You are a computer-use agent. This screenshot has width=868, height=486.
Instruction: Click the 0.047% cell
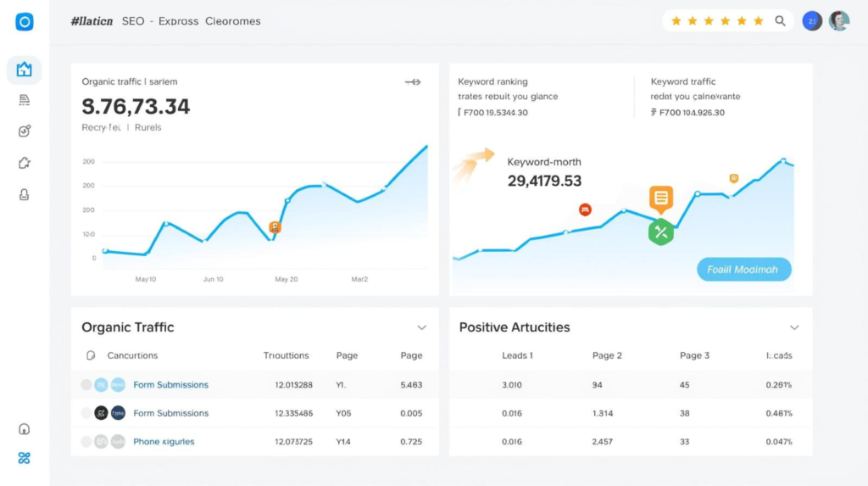779,442
